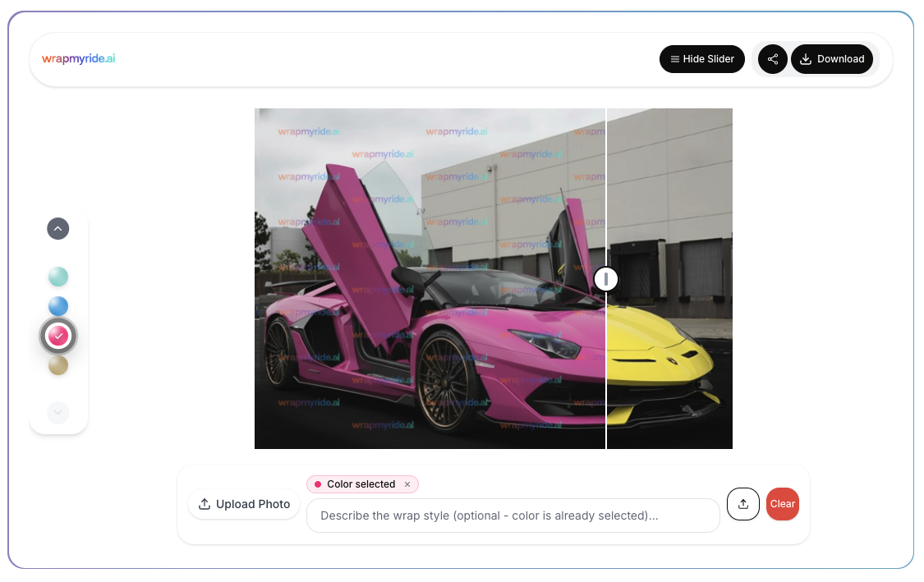Click the wrapmyride.ai logo

tap(79, 59)
